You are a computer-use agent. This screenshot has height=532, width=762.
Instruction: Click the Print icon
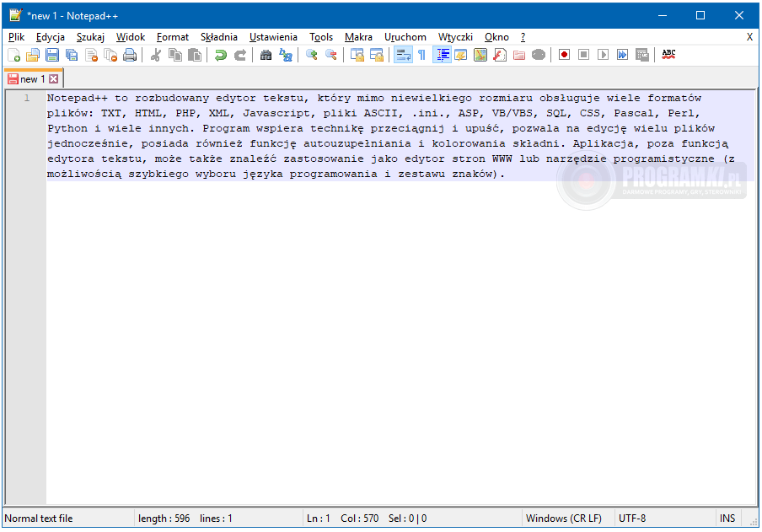pos(130,55)
